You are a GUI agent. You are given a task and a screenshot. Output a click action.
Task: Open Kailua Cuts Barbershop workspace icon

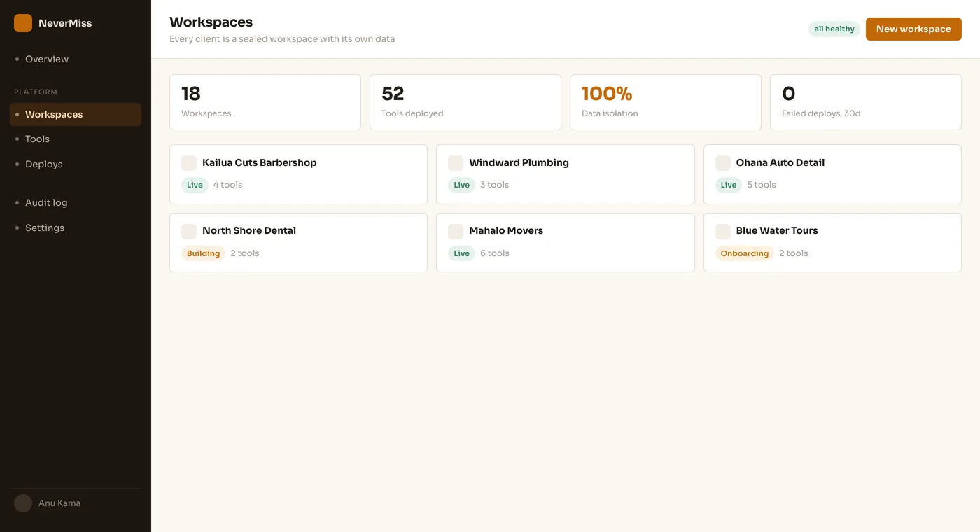tap(189, 163)
